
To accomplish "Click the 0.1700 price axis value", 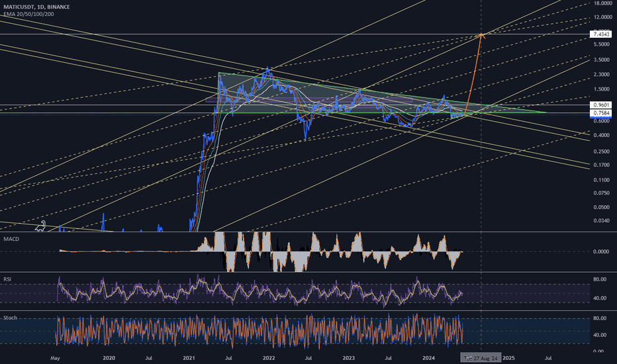I will point(602,165).
